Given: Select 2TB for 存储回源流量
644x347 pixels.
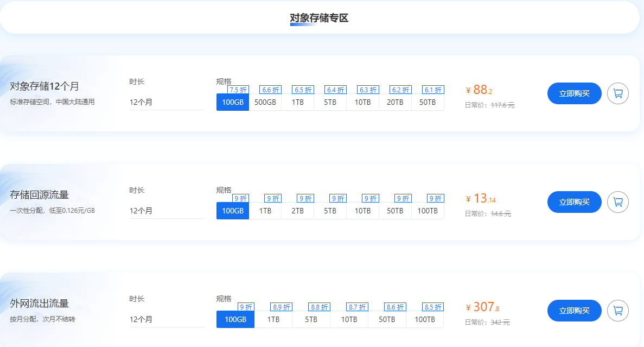Looking at the screenshot, I should click(297, 211).
